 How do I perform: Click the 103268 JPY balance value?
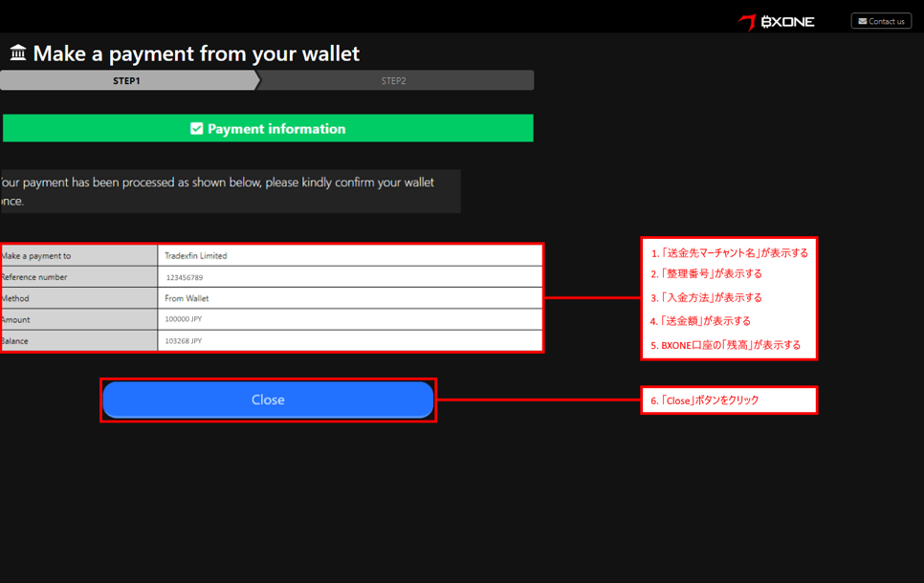pyautogui.click(x=184, y=340)
